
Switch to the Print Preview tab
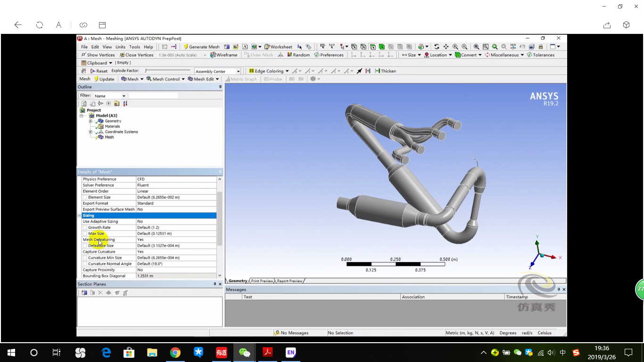click(x=262, y=281)
